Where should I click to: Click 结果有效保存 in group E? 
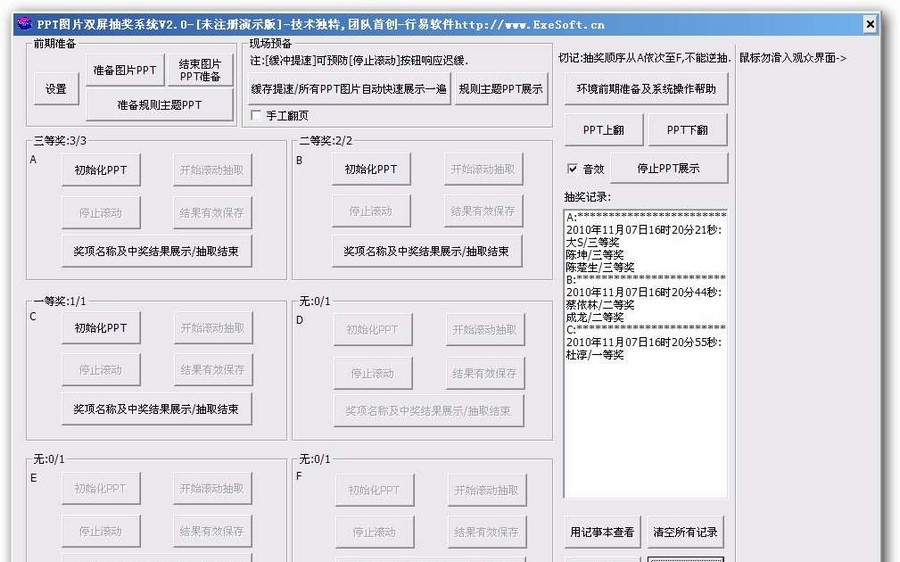point(212,531)
